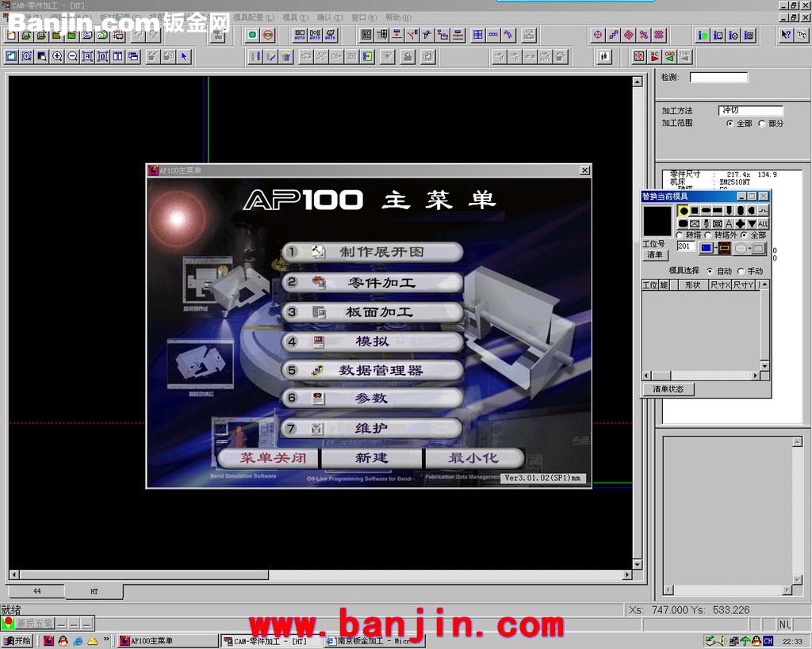
Task: Click the window zoom area icon
Action: [x=26, y=56]
